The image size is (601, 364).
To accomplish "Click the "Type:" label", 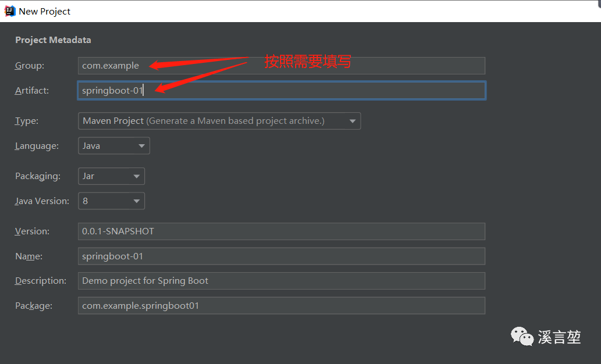I will 26,121.
